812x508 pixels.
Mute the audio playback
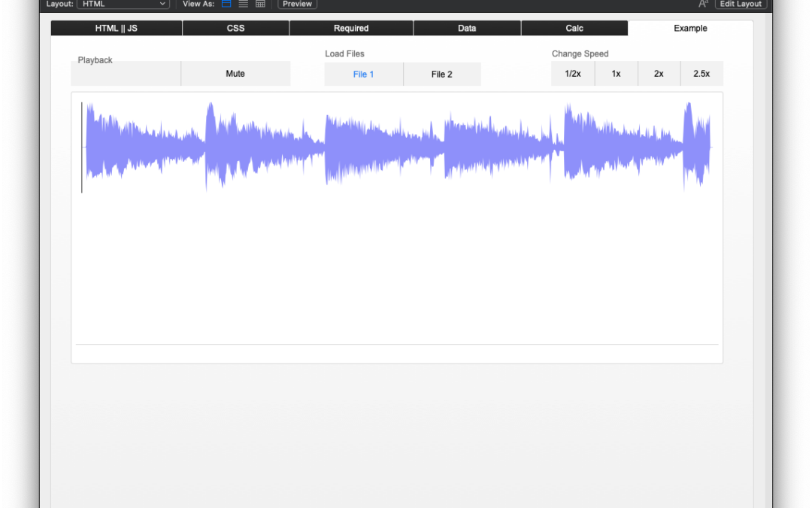pos(235,74)
